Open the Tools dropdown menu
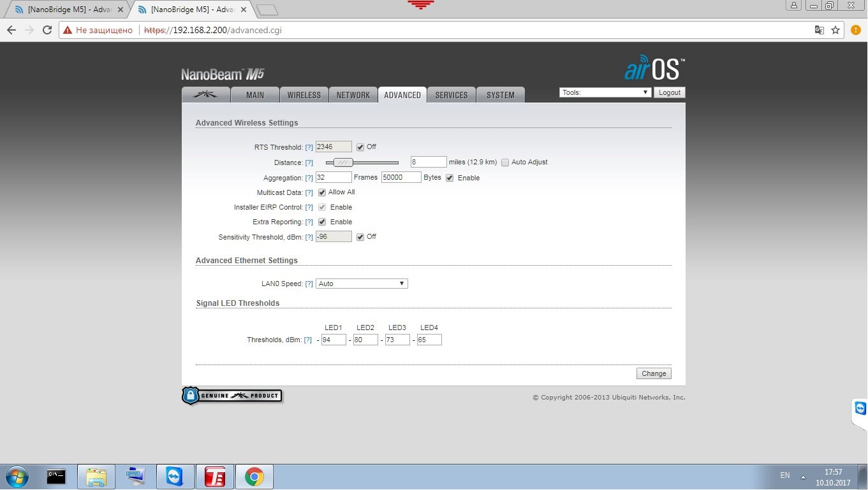The image size is (868, 490). coord(605,92)
